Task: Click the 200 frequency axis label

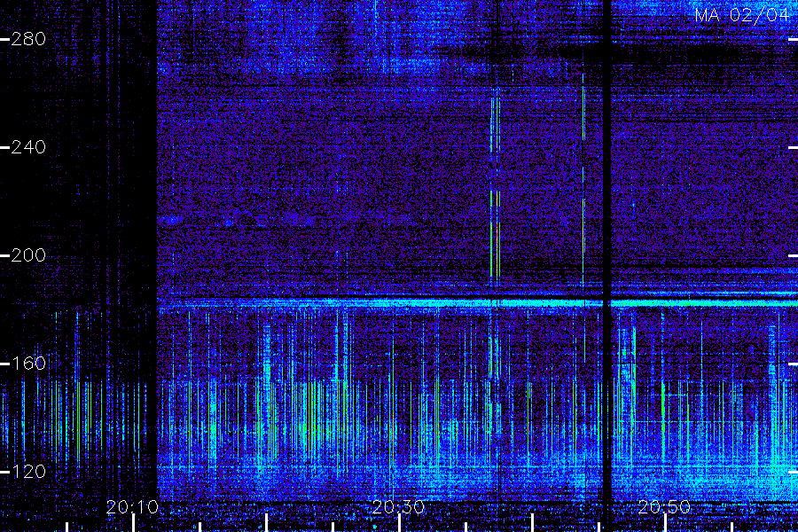Action: (x=28, y=255)
